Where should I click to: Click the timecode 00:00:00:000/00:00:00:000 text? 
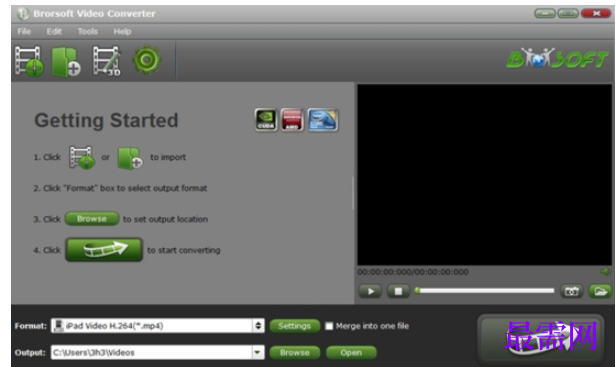pyautogui.click(x=413, y=272)
